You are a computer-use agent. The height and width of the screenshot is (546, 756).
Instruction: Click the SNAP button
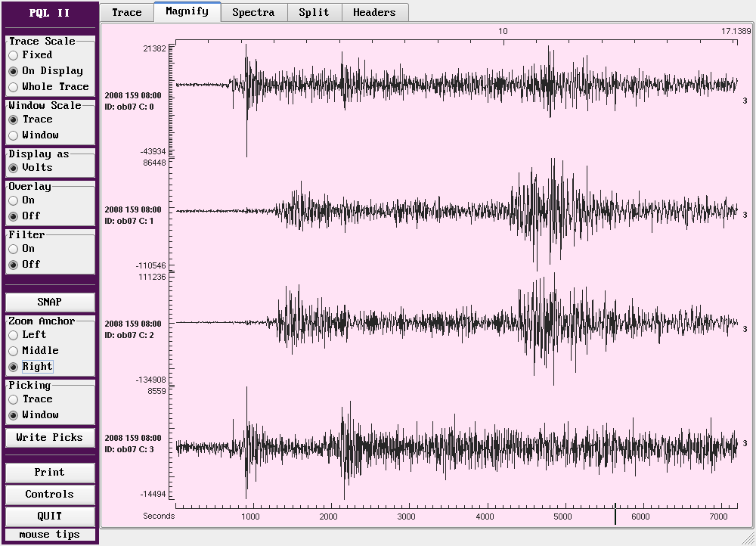pyautogui.click(x=50, y=302)
